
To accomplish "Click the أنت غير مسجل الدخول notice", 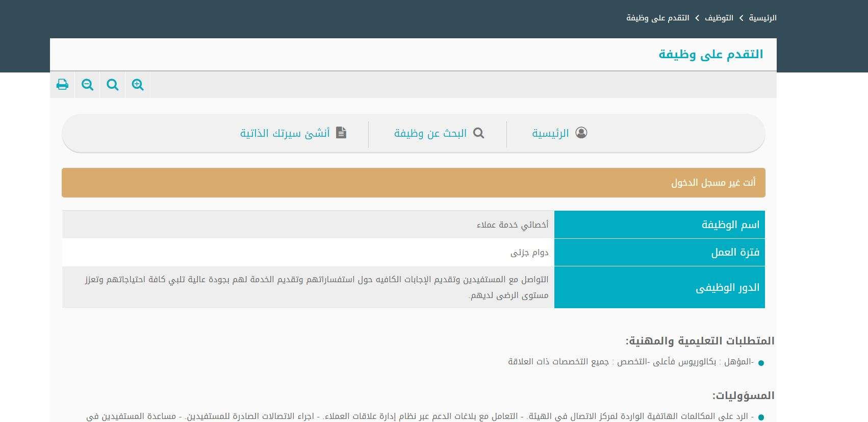I will [x=414, y=183].
